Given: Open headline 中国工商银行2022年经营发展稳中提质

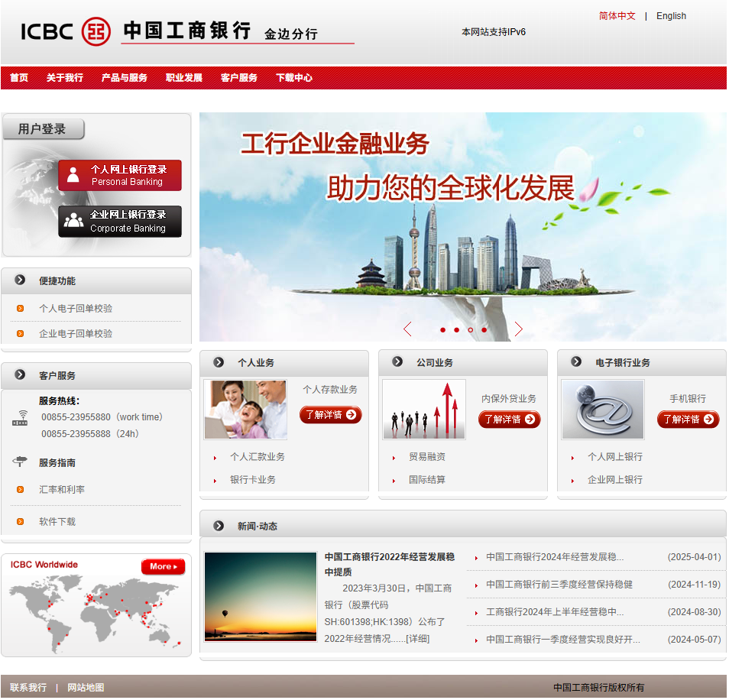Looking at the screenshot, I should coord(390,565).
